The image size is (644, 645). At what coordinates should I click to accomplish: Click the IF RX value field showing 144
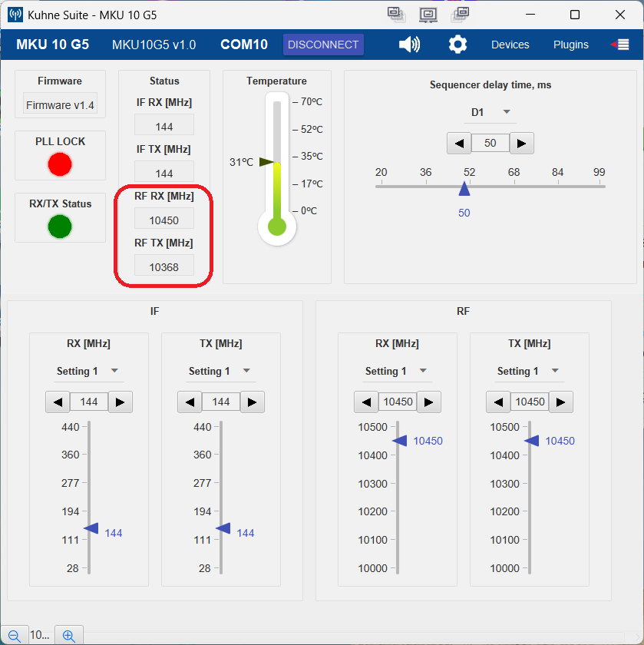click(x=89, y=402)
